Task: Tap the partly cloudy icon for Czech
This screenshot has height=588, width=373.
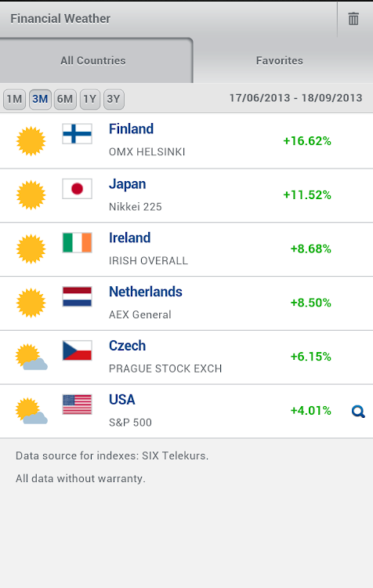Action: click(31, 357)
